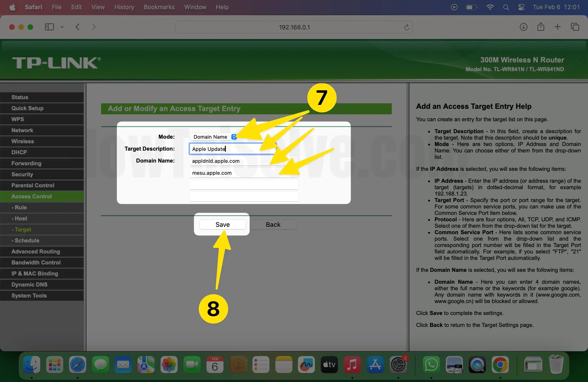Click the Back button
The height and width of the screenshot is (382, 588).
pyautogui.click(x=273, y=224)
